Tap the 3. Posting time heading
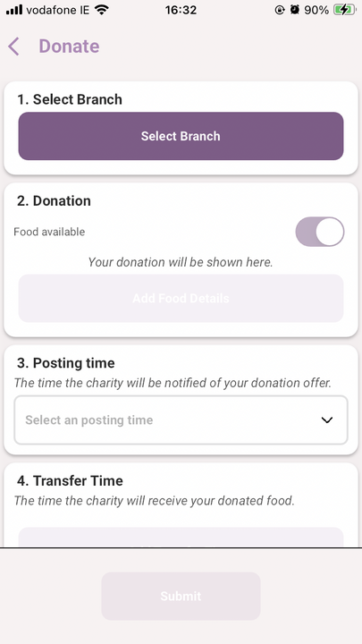Viewport: 362px width, 644px height. pos(66,363)
